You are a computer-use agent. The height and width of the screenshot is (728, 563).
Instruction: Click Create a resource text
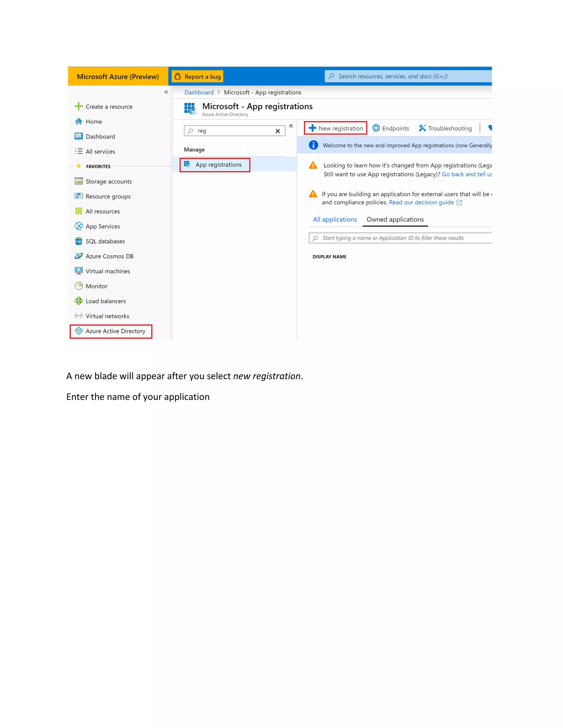point(109,107)
